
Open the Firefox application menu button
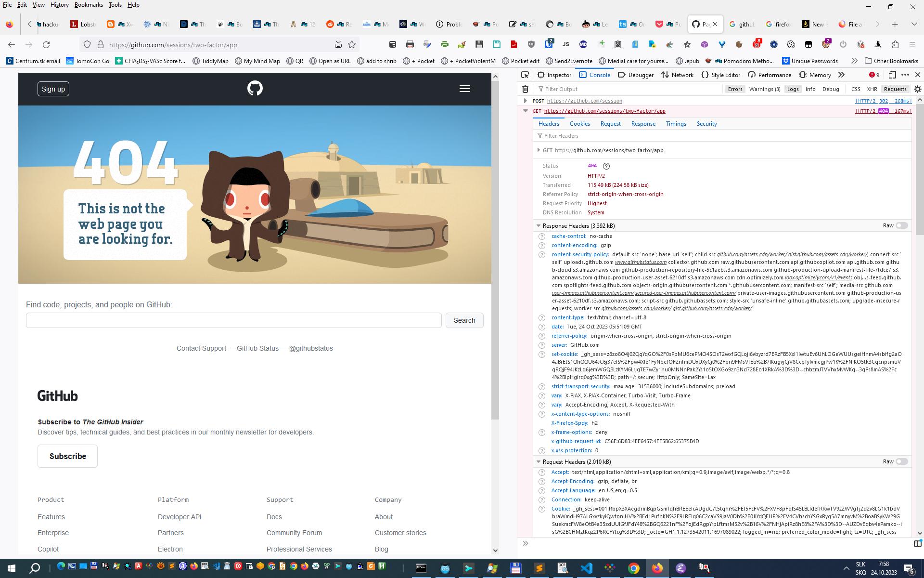pos(912,45)
